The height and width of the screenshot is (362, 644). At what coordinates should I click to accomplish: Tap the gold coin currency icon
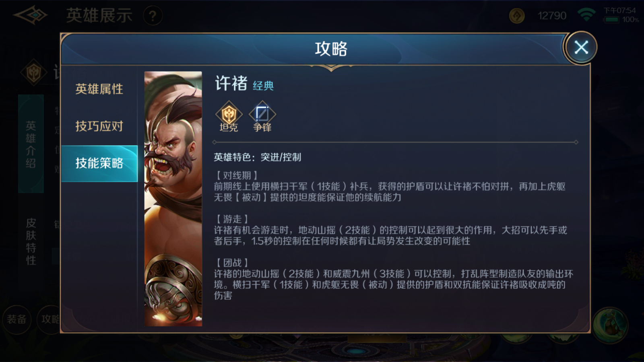pyautogui.click(x=517, y=16)
